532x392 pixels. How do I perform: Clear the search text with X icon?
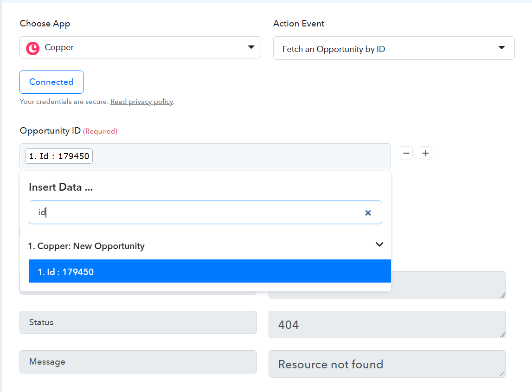tap(368, 213)
